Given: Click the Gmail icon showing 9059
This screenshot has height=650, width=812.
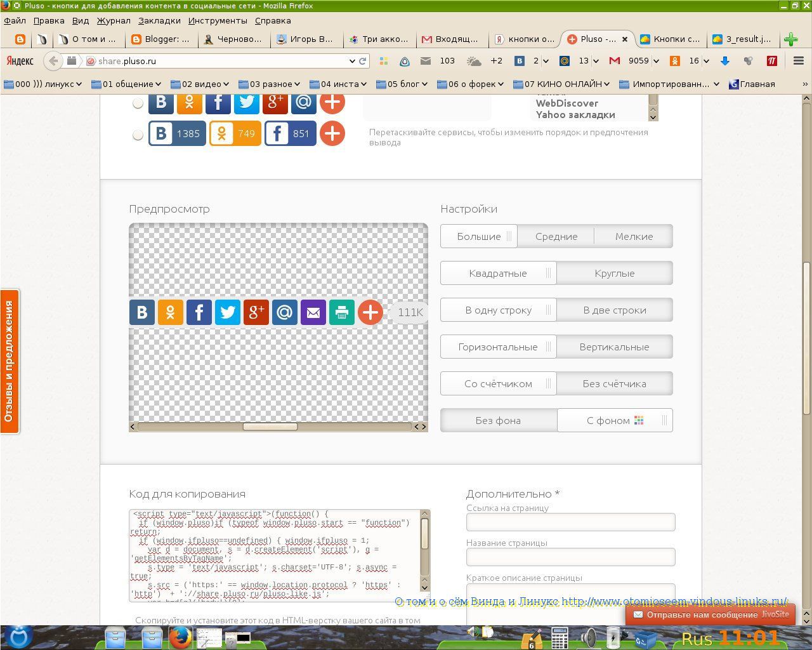Looking at the screenshot, I should tap(614, 61).
